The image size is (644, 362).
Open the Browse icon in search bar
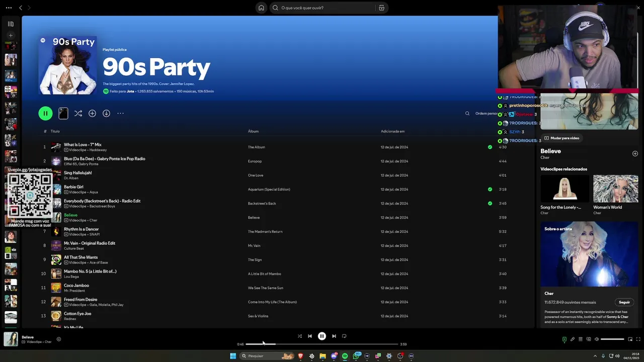tap(381, 8)
